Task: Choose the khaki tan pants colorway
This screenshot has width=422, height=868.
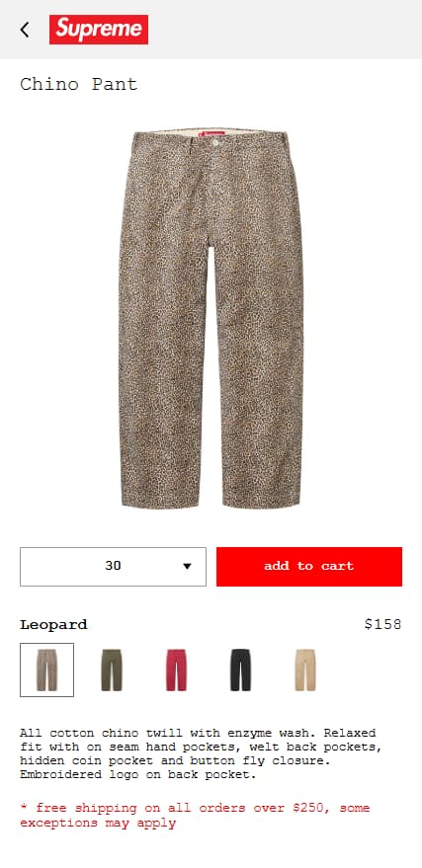Action: click(x=305, y=670)
